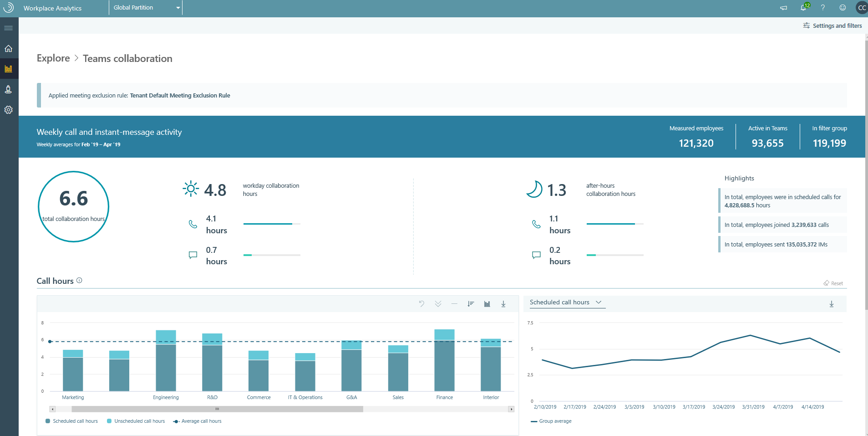The height and width of the screenshot is (436, 868).
Task: Download the Call hours bar chart
Action: (x=503, y=304)
